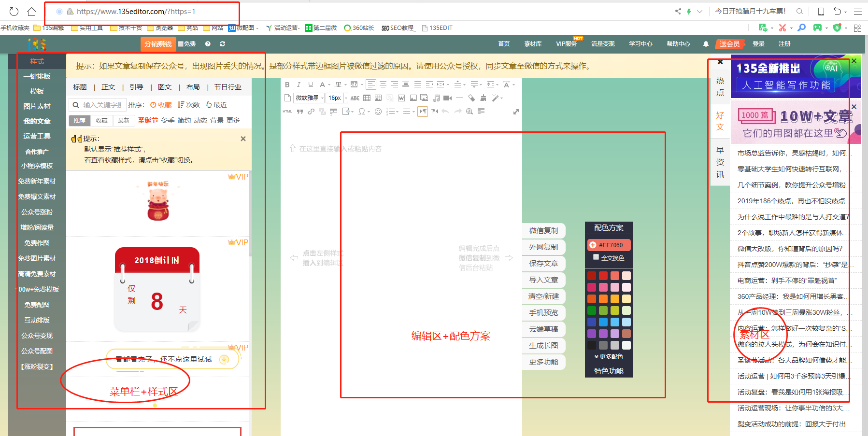Insert music into article
Viewport: 868px width, 436px height.
[437, 98]
